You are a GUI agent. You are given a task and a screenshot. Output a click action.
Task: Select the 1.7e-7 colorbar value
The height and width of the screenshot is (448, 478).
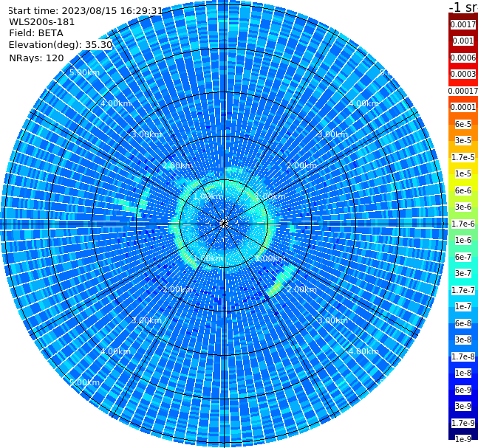pyautogui.click(x=463, y=290)
